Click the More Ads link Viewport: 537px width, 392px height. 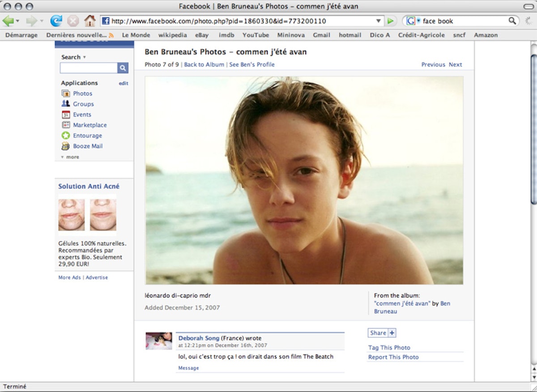pyautogui.click(x=69, y=277)
